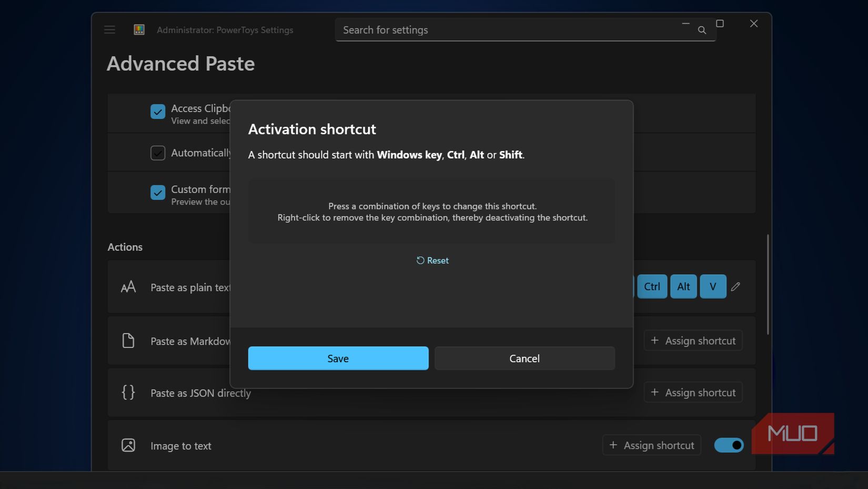The height and width of the screenshot is (489, 868).
Task: Click the Ctrl key shortcut chip
Action: pyautogui.click(x=652, y=286)
